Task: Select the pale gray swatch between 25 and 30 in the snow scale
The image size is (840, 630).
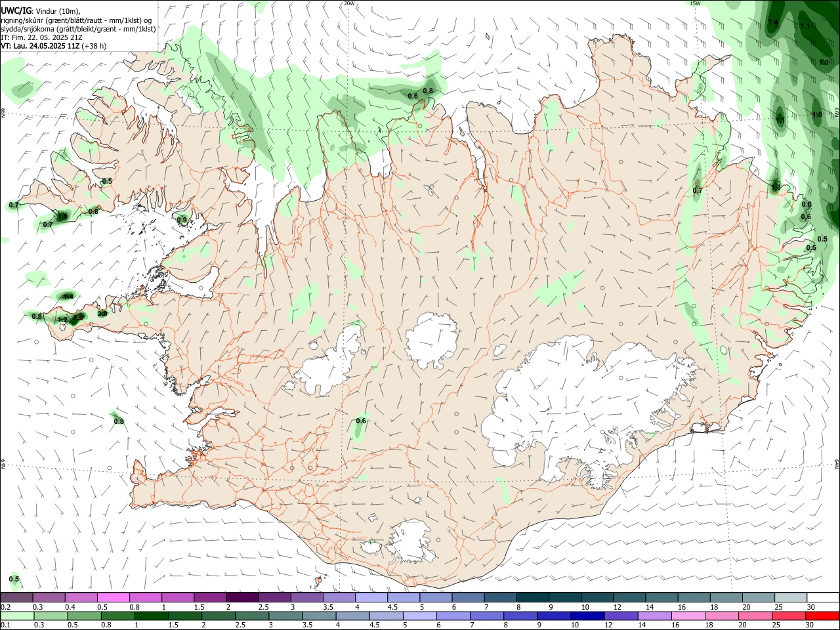Action: tap(790, 597)
